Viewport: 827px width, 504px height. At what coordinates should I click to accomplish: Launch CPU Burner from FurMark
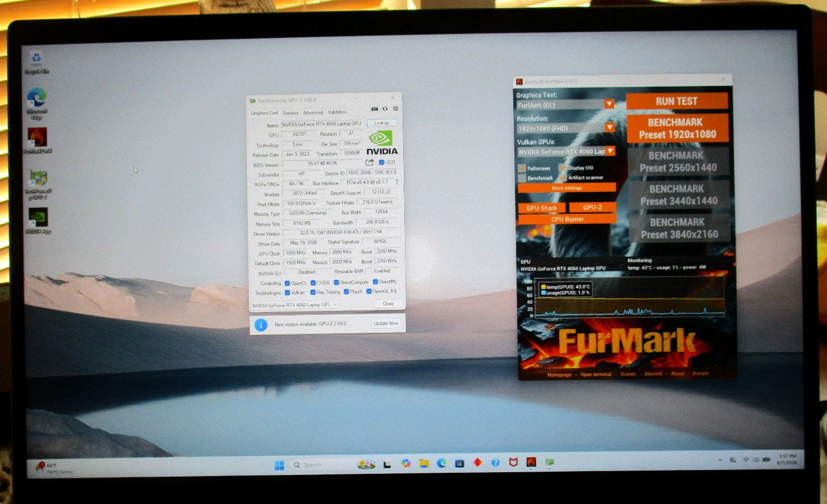[x=567, y=219]
